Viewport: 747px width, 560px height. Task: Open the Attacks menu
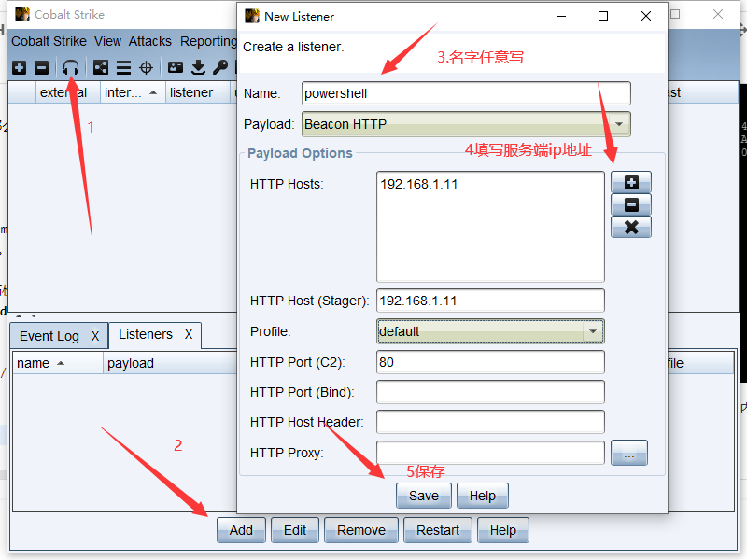pos(149,41)
